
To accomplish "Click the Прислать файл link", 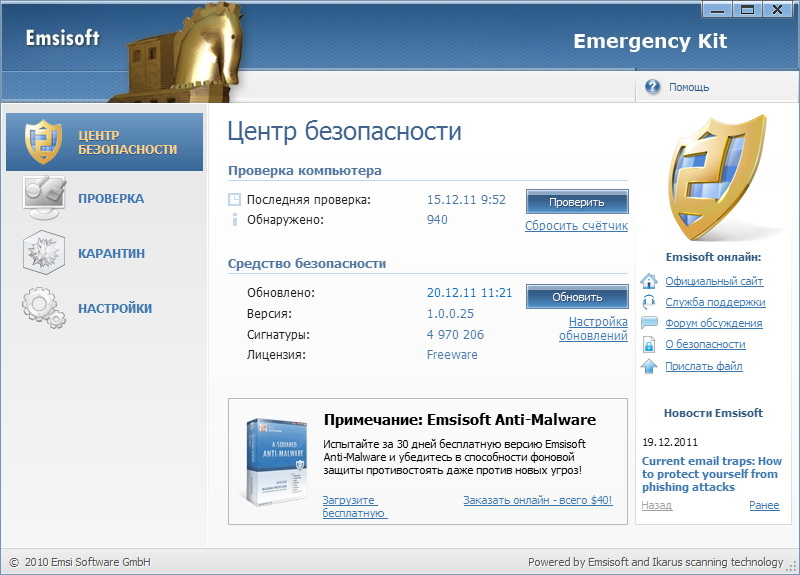I will point(704,366).
